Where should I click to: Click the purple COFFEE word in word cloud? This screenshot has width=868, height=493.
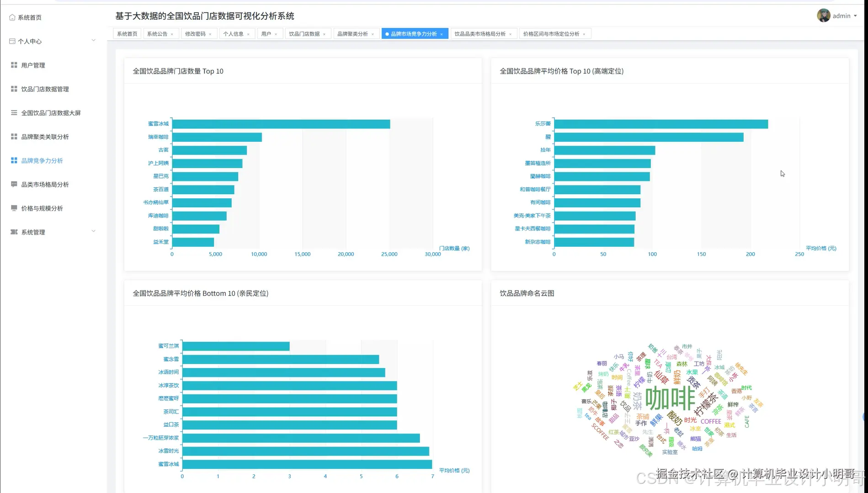711,421
